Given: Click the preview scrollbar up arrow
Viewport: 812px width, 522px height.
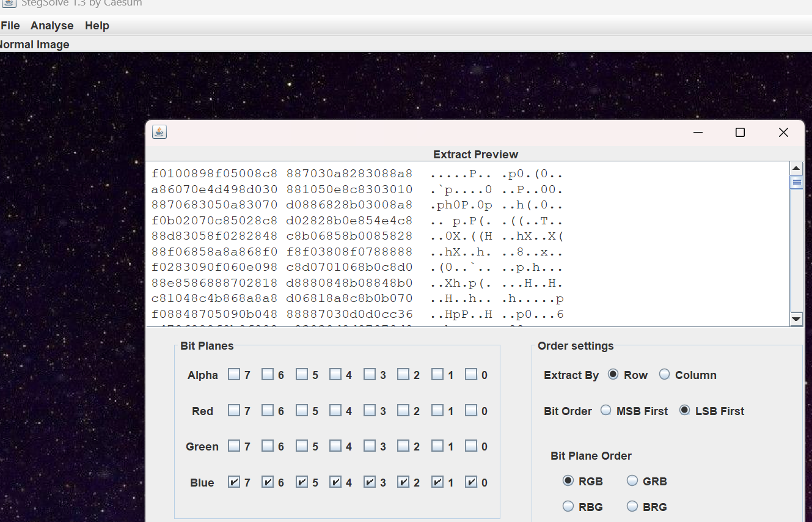Looking at the screenshot, I should (x=796, y=168).
